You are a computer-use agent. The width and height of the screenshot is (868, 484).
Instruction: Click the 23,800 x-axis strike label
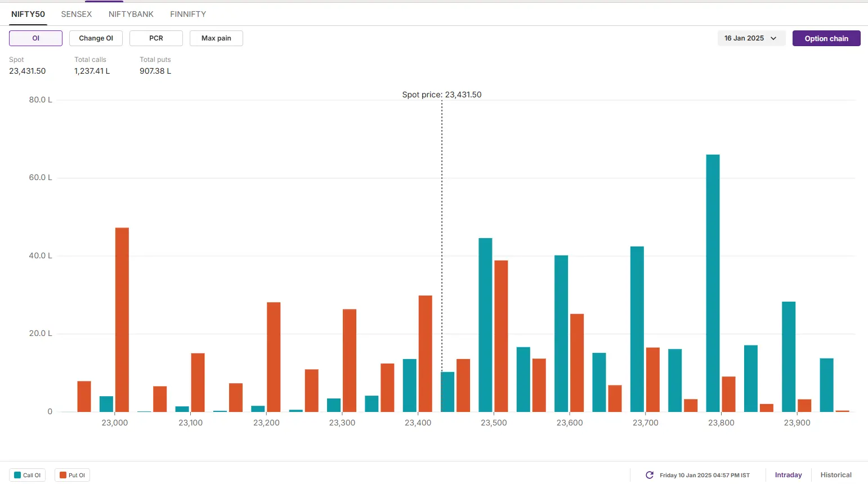[721, 423]
